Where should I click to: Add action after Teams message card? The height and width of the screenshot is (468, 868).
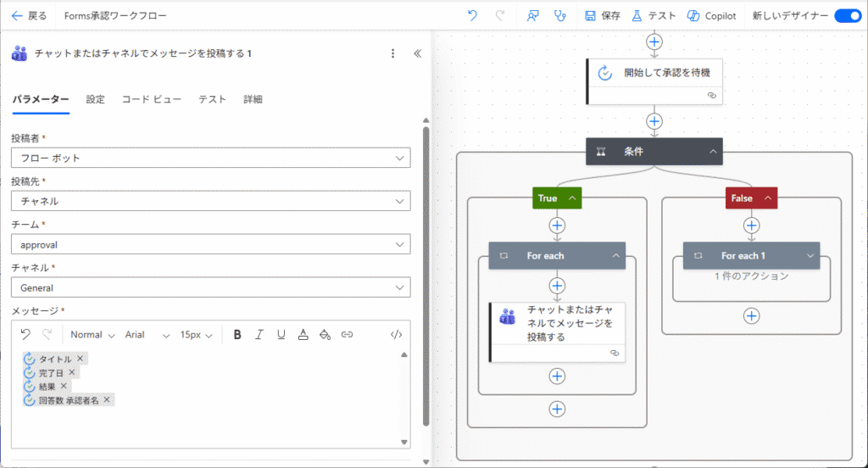[557, 376]
